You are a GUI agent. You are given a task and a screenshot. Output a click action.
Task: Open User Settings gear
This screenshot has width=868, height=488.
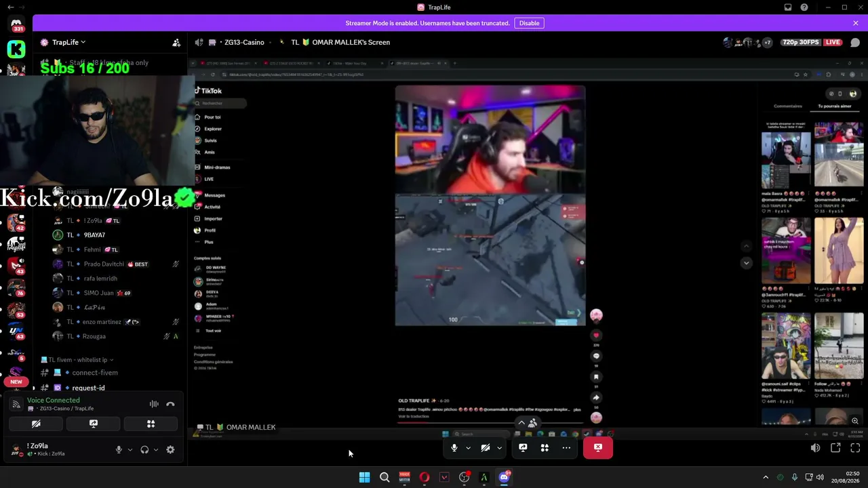point(170,449)
